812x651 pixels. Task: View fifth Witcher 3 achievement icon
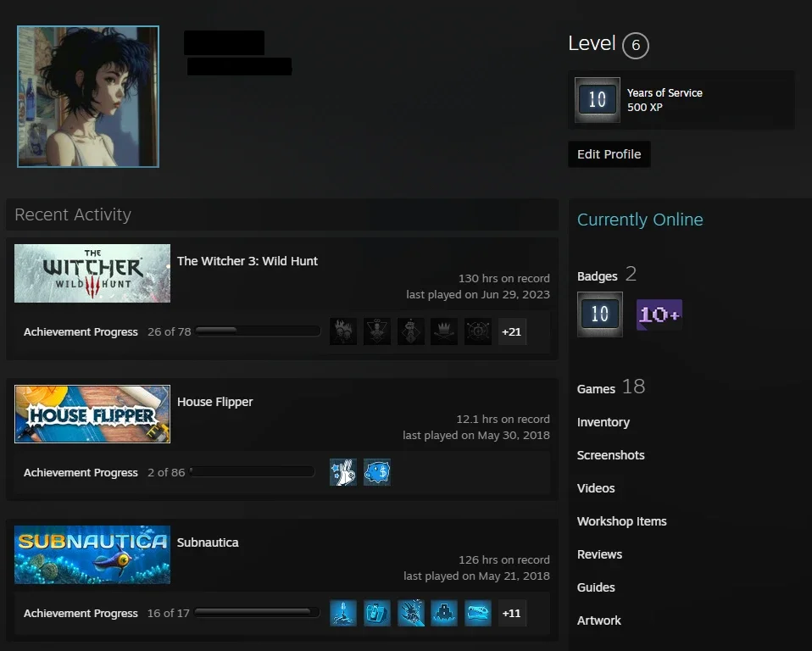(478, 331)
